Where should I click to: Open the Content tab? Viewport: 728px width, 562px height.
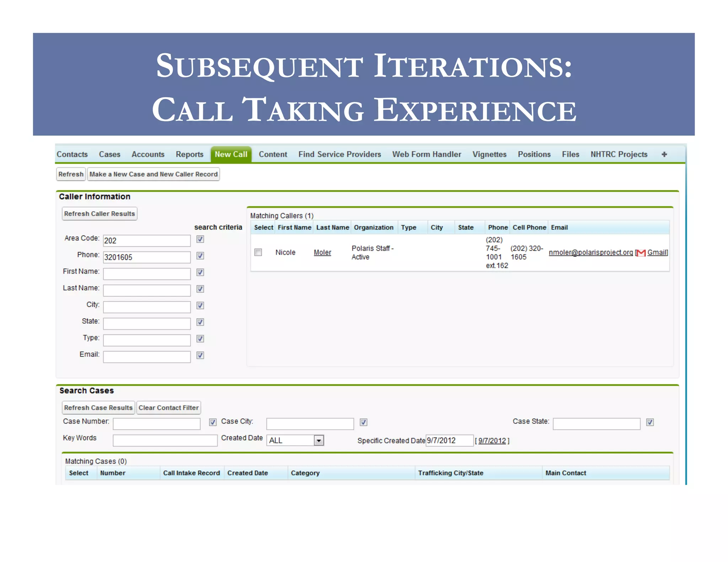[x=273, y=154]
